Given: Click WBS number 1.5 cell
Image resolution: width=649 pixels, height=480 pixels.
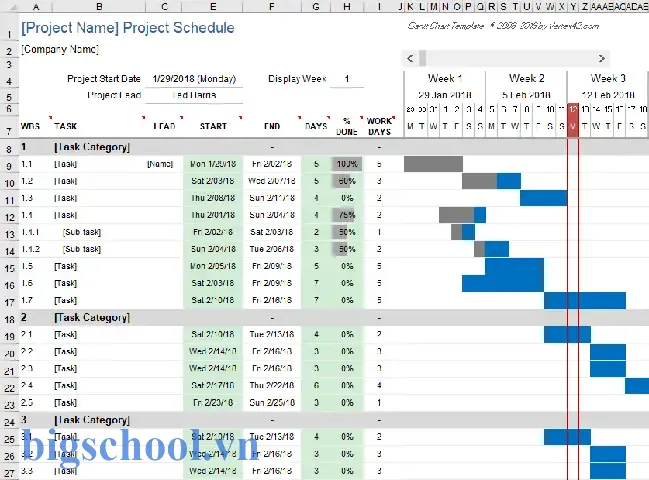Looking at the screenshot, I should coord(27,266).
